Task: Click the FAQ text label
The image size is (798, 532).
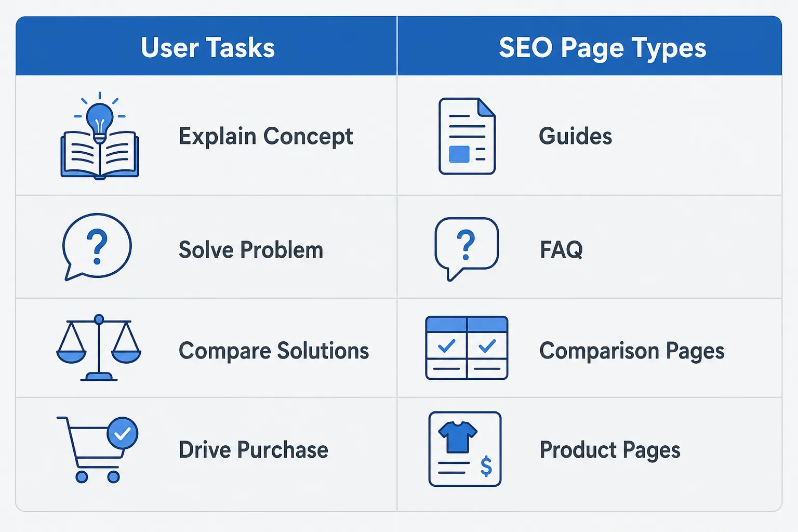Action: pos(561,250)
